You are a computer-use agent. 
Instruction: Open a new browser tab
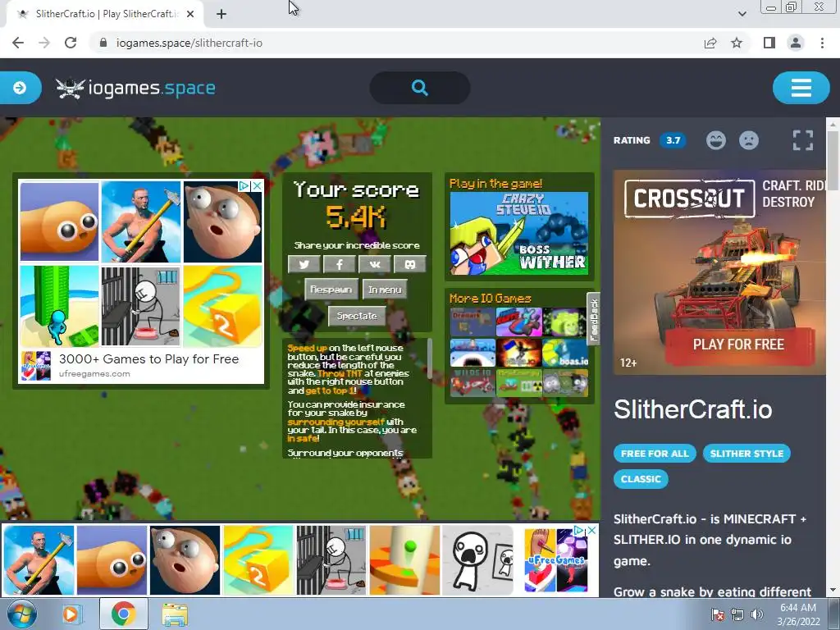point(221,14)
